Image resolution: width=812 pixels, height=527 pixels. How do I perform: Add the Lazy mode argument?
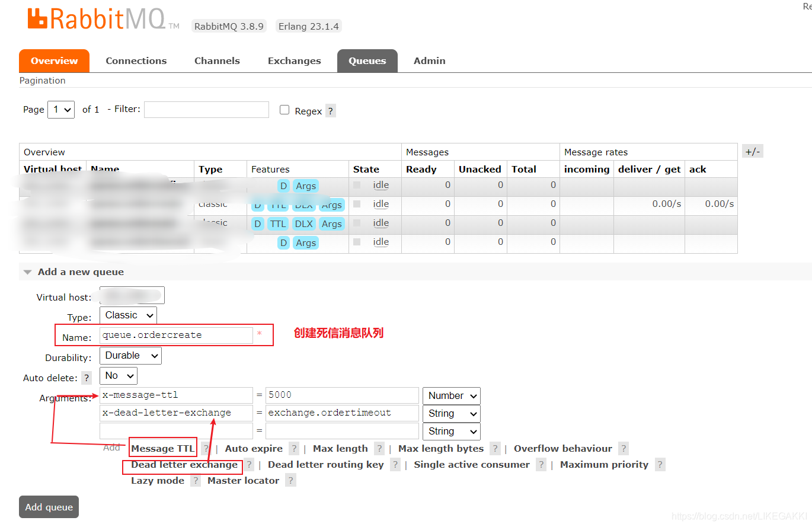pos(158,481)
